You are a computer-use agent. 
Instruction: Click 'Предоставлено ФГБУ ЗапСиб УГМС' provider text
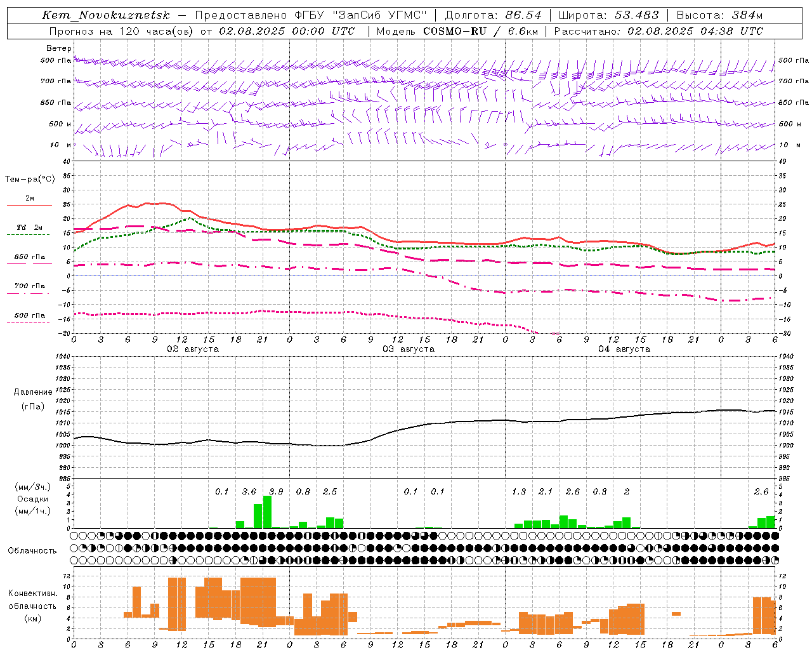[311, 15]
